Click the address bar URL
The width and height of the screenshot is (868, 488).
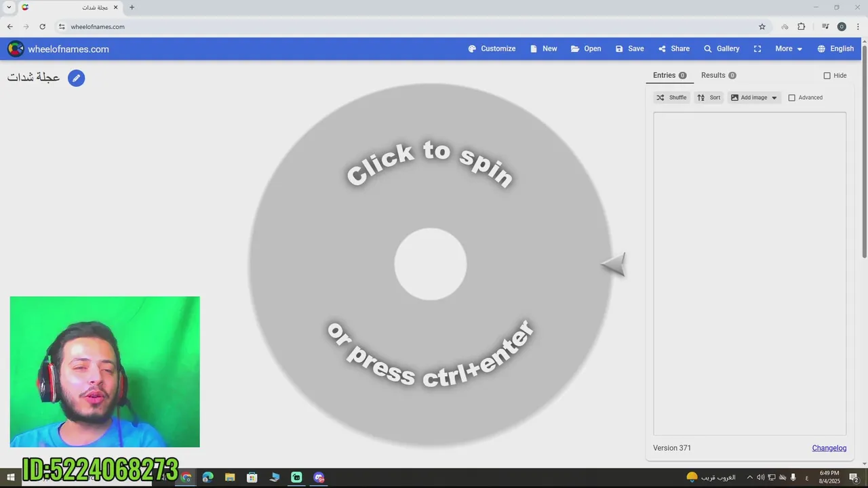click(98, 27)
